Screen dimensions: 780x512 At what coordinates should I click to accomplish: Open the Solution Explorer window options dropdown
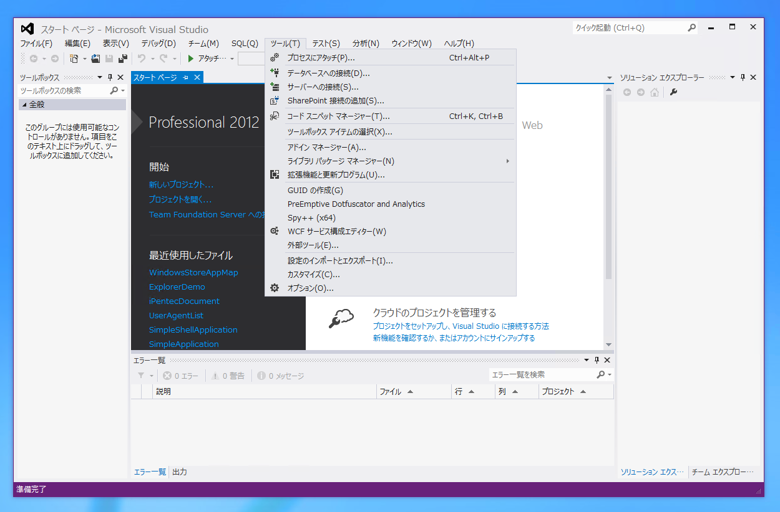click(732, 77)
